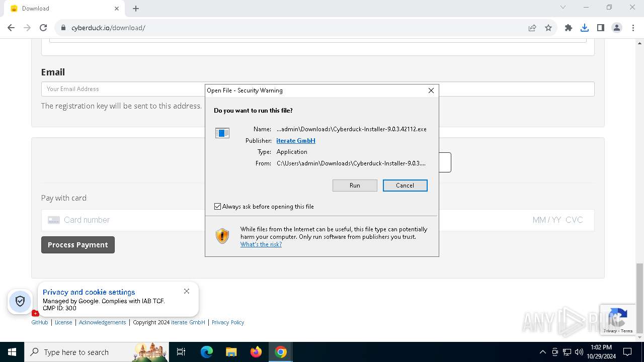Open the network tray icon

pyautogui.click(x=567, y=352)
